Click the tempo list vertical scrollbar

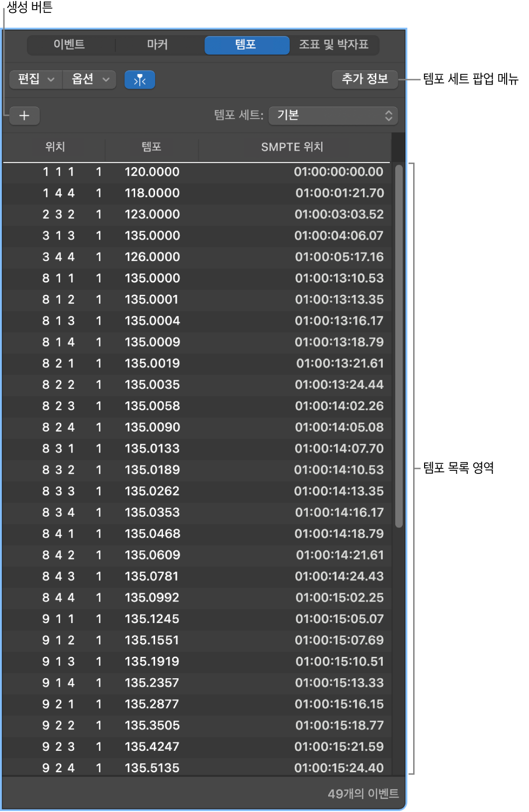(399, 346)
